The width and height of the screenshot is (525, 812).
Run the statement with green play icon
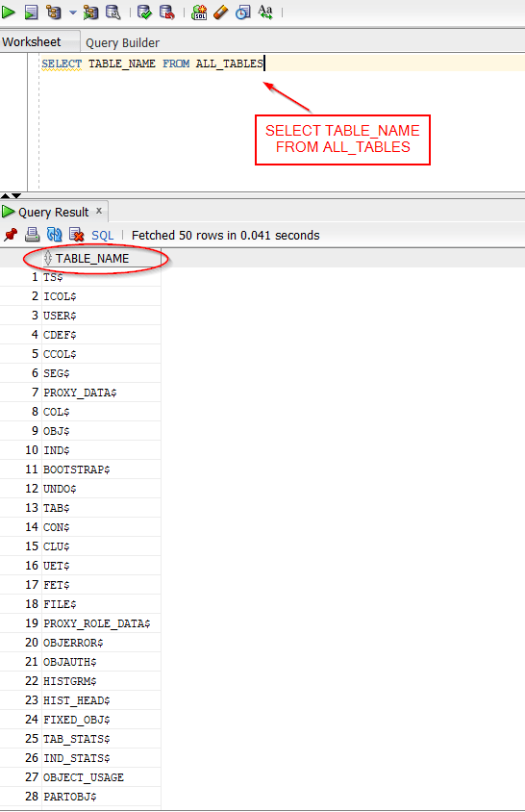[9, 12]
